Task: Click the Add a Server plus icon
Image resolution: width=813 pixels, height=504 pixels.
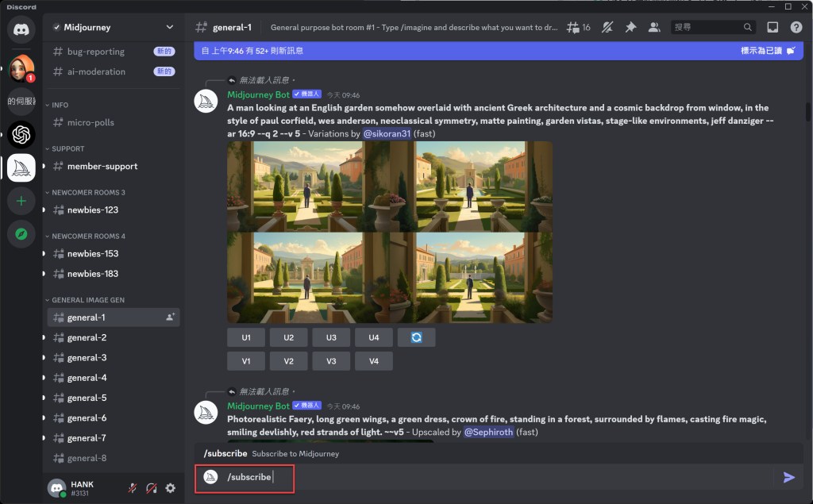Action: click(21, 201)
